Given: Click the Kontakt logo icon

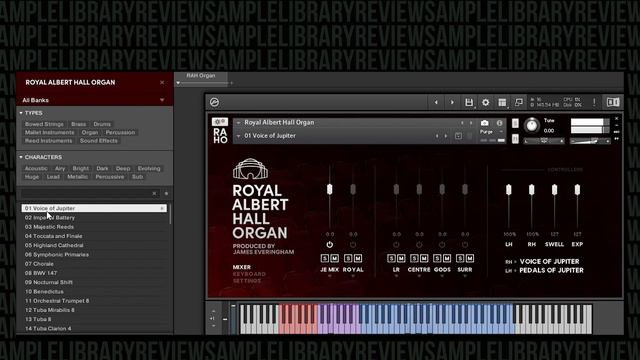Looking at the screenshot, I should (x=214, y=102).
